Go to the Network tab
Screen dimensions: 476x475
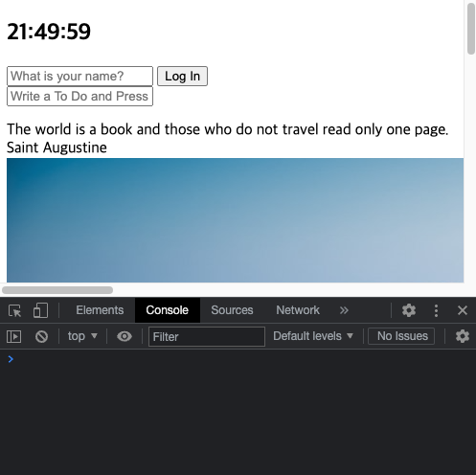298,310
